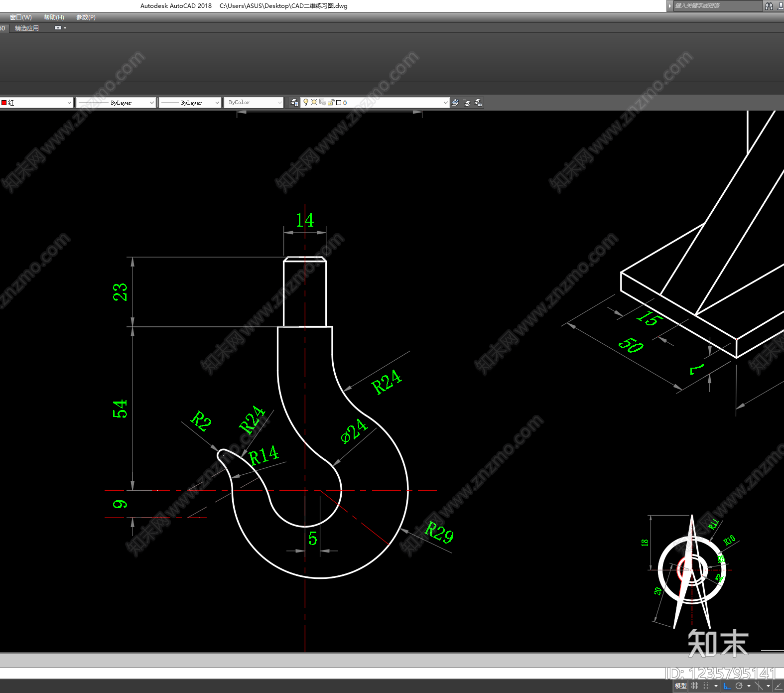Toggle layer 0 on/off light bulb
The width and height of the screenshot is (784, 693).
[x=306, y=103]
